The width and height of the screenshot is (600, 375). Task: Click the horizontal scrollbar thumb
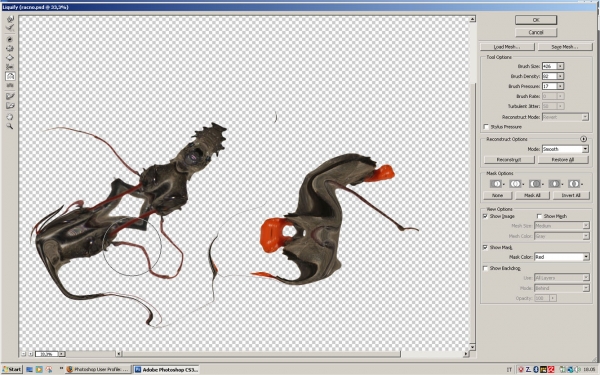click(261, 354)
